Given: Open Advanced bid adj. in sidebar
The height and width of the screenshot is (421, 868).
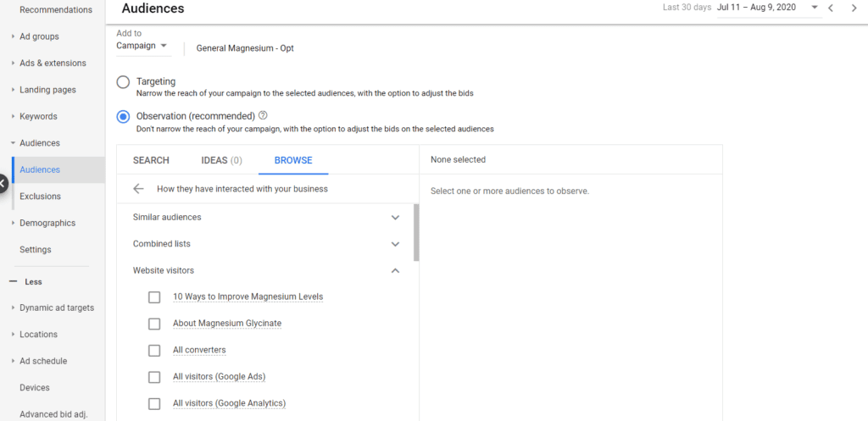Looking at the screenshot, I should click(x=53, y=414).
